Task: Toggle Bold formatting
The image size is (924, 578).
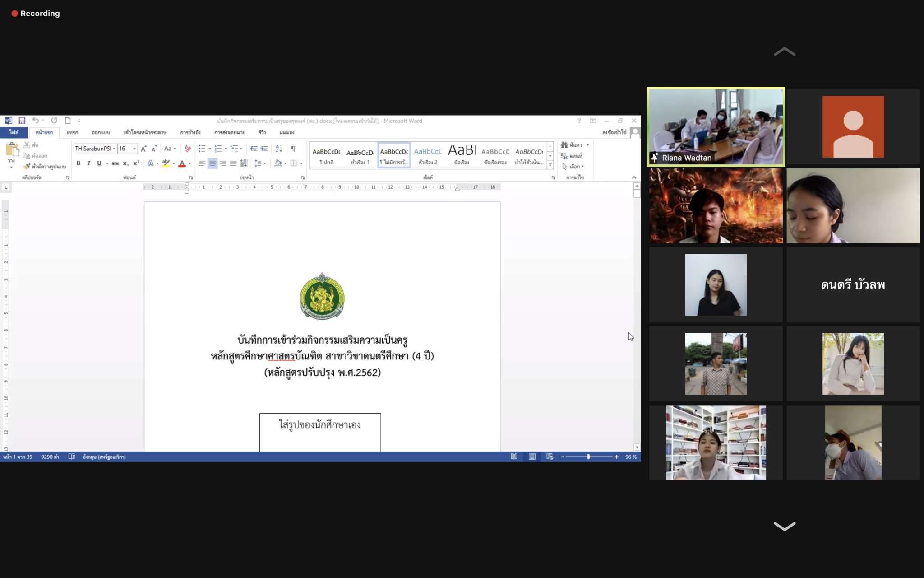Action: point(78,163)
